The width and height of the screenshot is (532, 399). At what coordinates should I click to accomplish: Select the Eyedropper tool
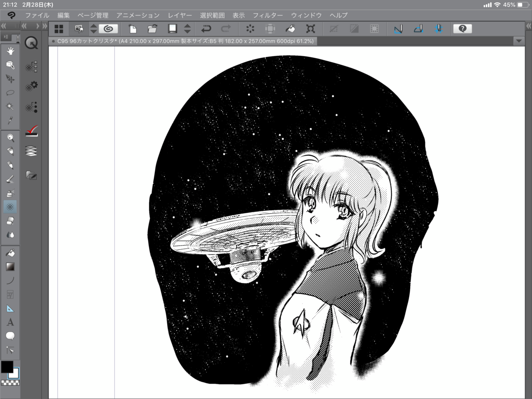point(10,120)
